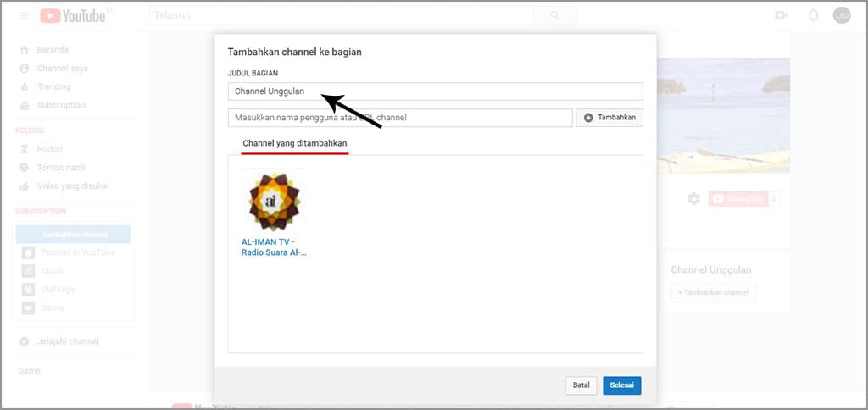This screenshot has height=410, width=868.
Task: Click the Subscription sidebar icon
Action: point(25,105)
